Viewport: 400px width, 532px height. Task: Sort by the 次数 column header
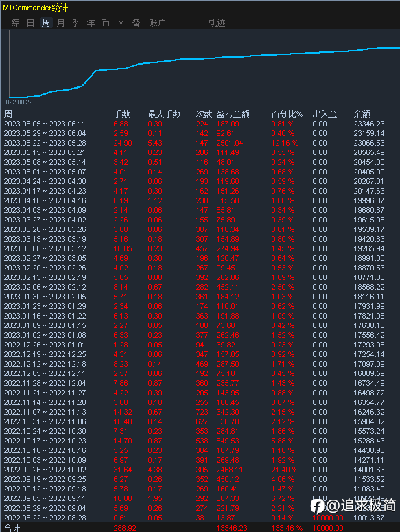(x=204, y=114)
